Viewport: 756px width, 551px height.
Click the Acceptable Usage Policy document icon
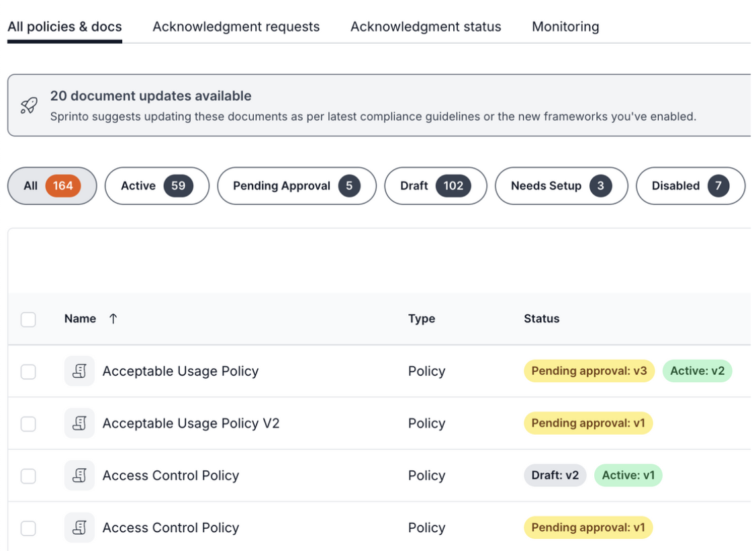pyautogui.click(x=79, y=371)
